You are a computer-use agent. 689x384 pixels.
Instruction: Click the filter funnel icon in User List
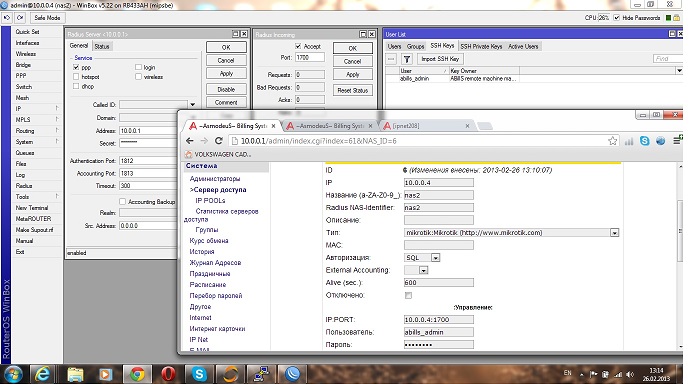tap(407, 59)
